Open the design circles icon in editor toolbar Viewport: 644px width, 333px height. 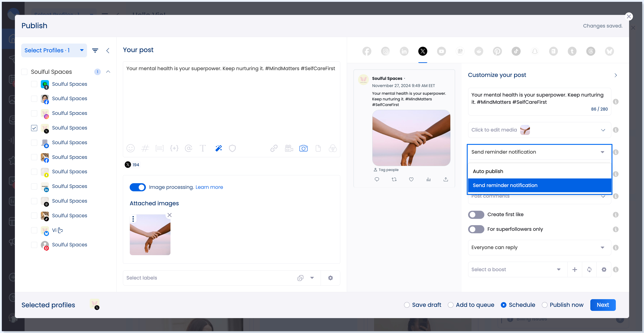tap(333, 148)
